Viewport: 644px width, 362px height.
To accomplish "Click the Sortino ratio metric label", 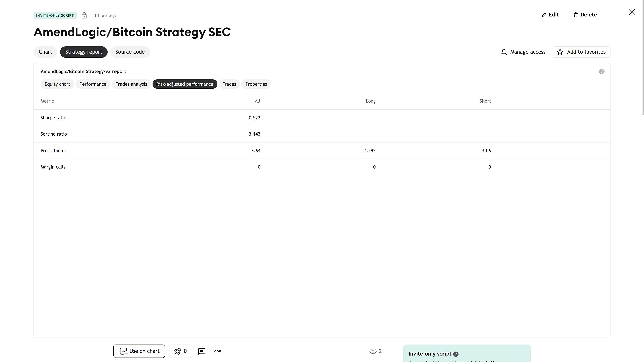I will (x=54, y=134).
